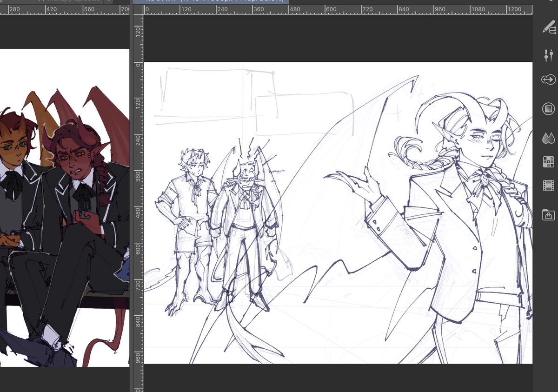
Task: Open the color set grid icon
Action: click(x=548, y=162)
